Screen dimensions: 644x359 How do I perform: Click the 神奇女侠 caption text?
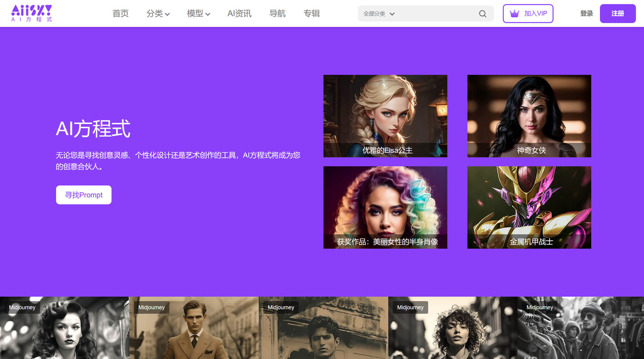[531, 150]
